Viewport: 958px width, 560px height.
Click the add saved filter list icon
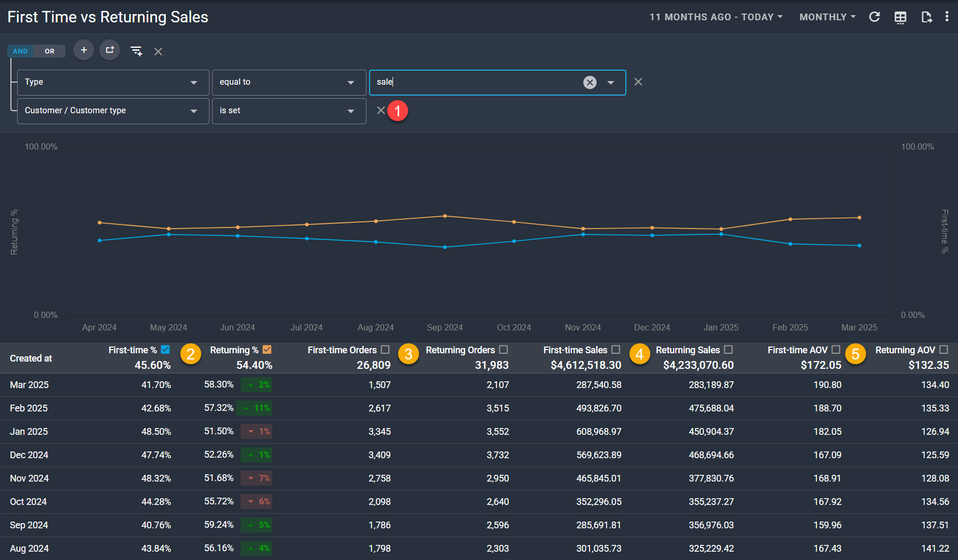pos(136,51)
